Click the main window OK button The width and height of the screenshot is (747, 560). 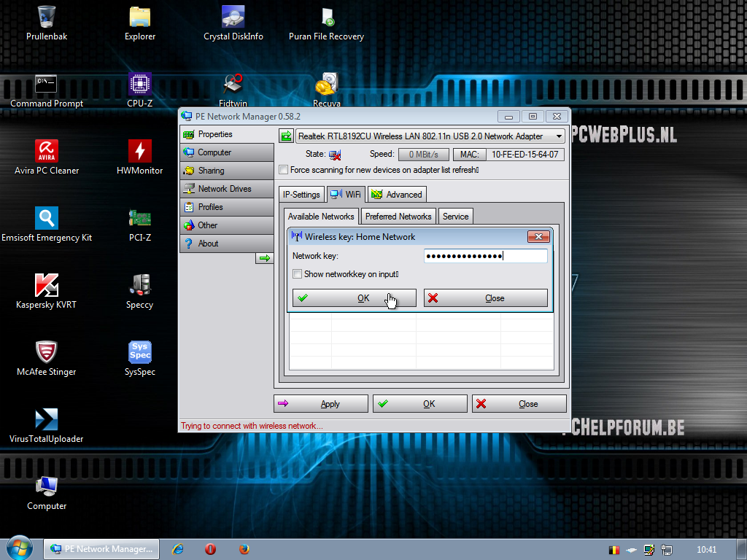420,404
